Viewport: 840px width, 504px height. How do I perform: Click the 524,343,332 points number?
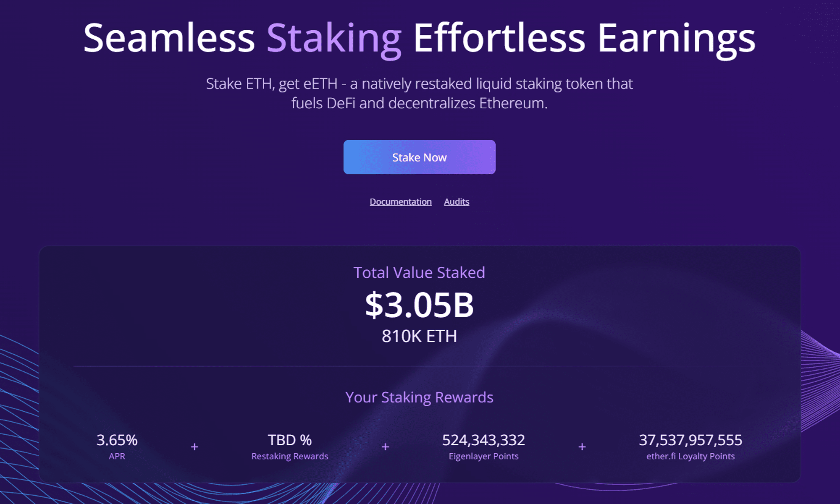point(483,440)
